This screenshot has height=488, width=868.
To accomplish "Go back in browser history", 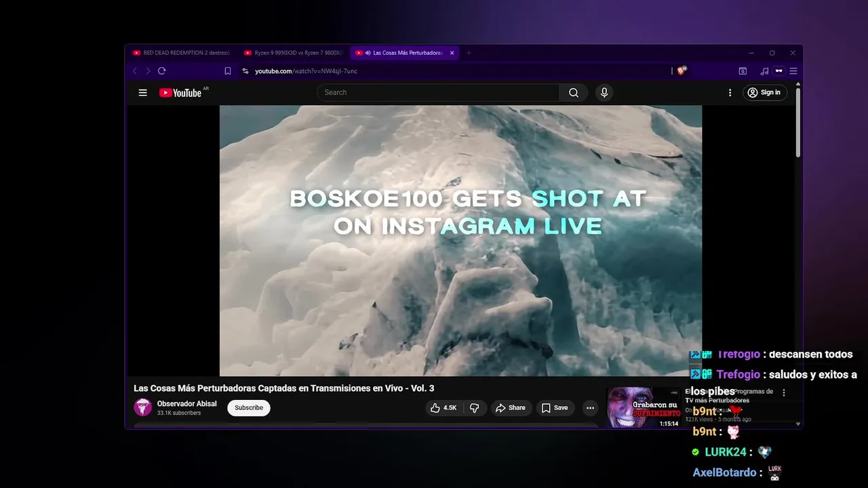I will (135, 71).
